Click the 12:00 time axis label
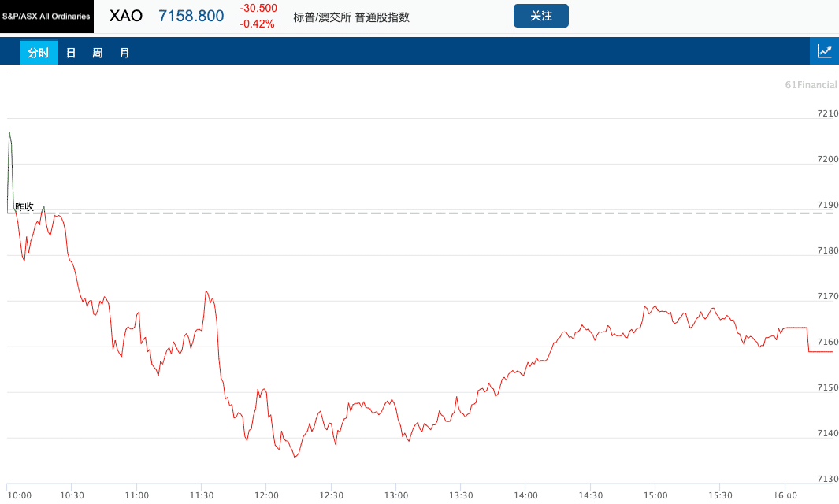Viewport: 839px width, 504px height. [266, 495]
